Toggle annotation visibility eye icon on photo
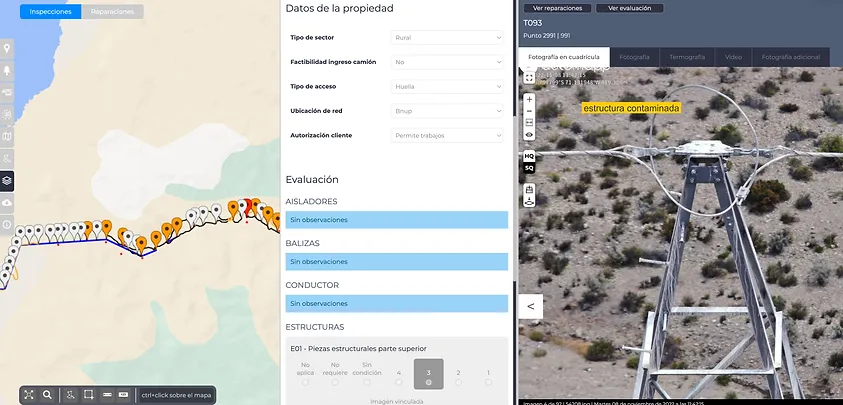The image size is (843, 405). click(x=529, y=135)
